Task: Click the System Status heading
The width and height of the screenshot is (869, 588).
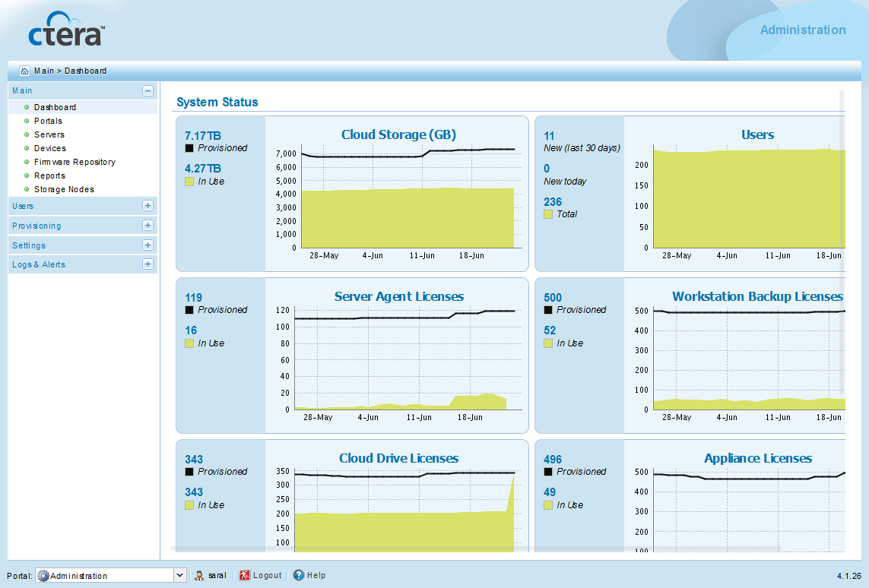Action: point(217,102)
